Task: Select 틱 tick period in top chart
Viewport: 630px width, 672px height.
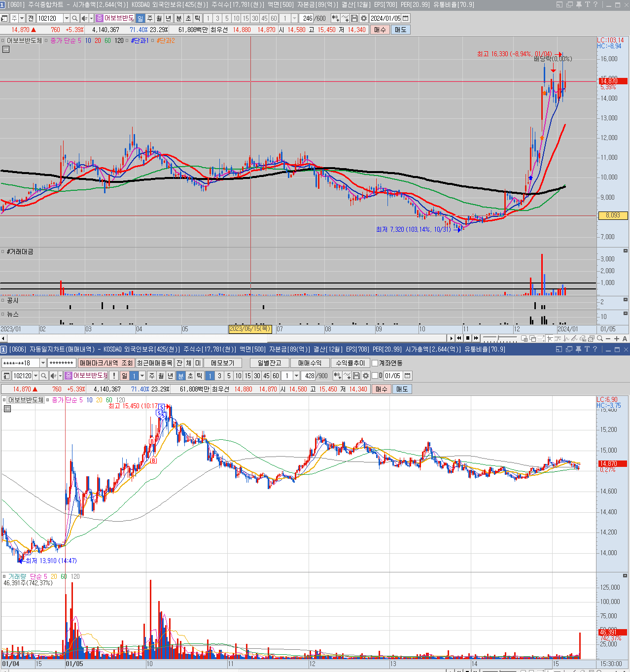Action: pos(198,18)
